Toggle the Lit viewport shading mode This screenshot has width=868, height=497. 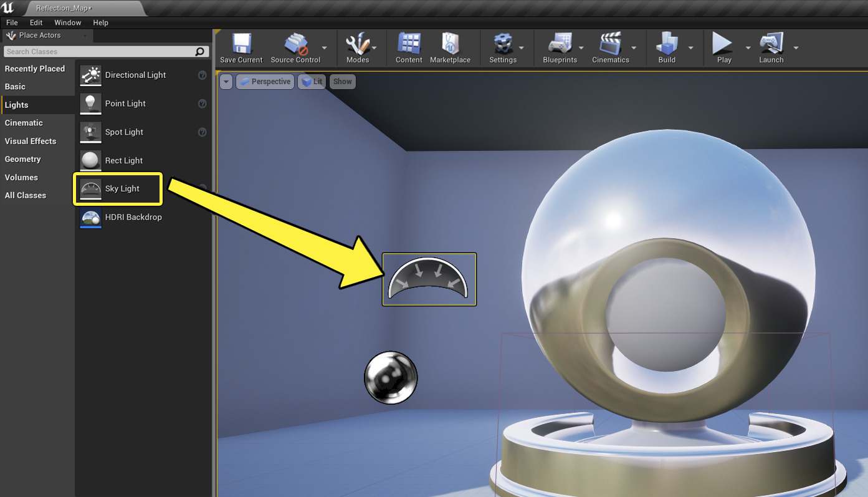coord(312,81)
